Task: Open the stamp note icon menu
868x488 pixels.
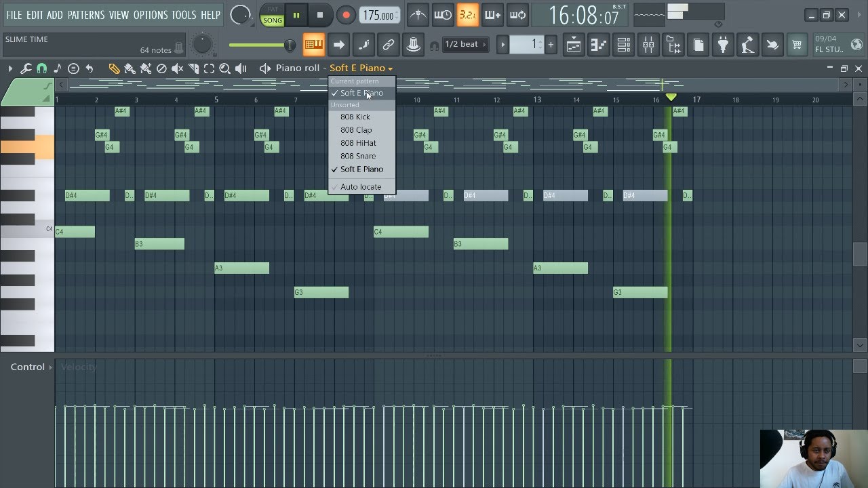Action: 58,68
